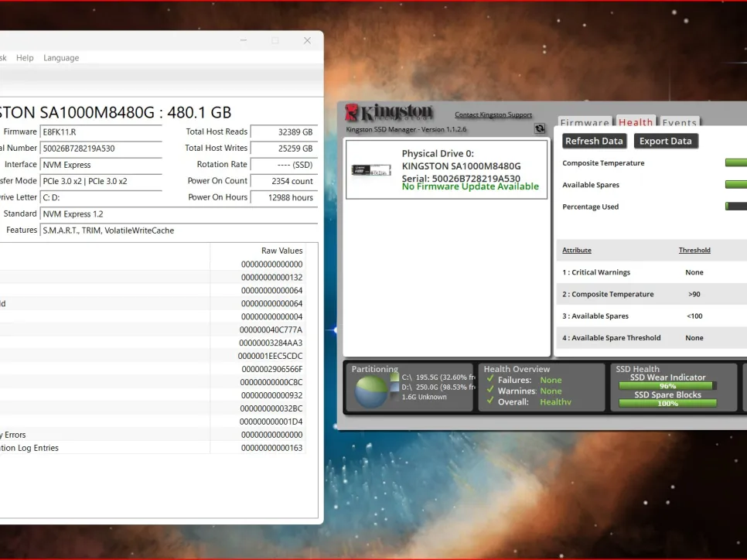The height and width of the screenshot is (560, 747).
Task: Select the Health tab
Action: [x=636, y=122]
